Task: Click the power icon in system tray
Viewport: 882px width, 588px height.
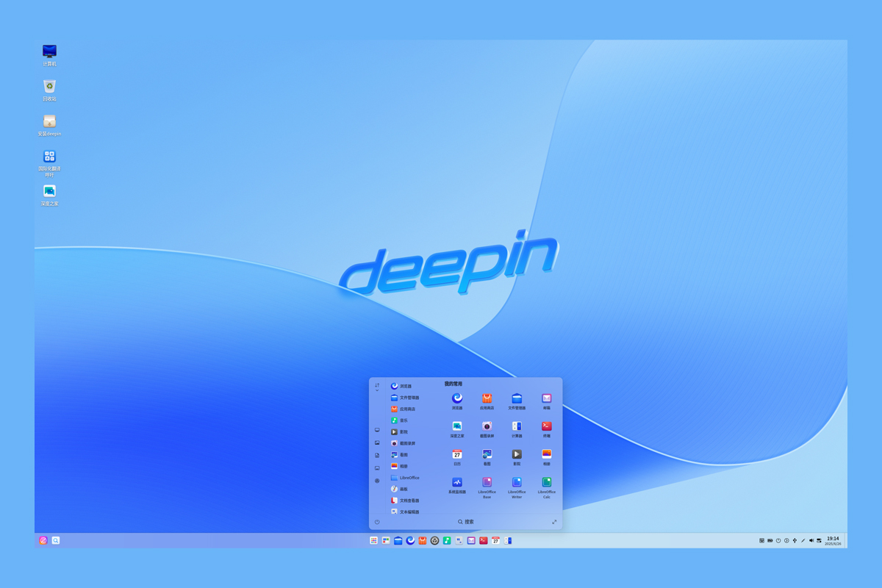Action: click(778, 540)
